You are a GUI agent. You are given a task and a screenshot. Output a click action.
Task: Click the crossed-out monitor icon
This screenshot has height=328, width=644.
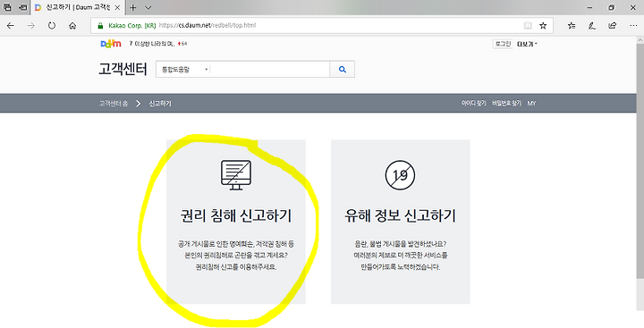coord(236,175)
